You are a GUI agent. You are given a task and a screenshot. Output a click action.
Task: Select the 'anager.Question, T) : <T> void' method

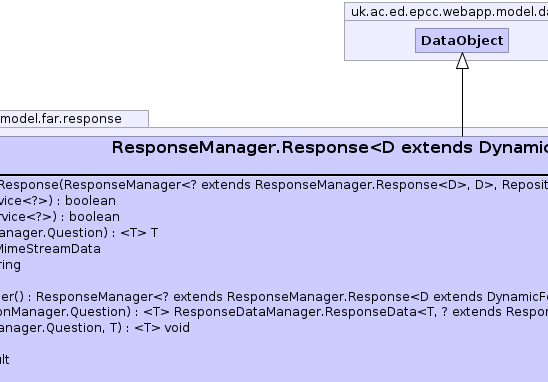(95, 328)
